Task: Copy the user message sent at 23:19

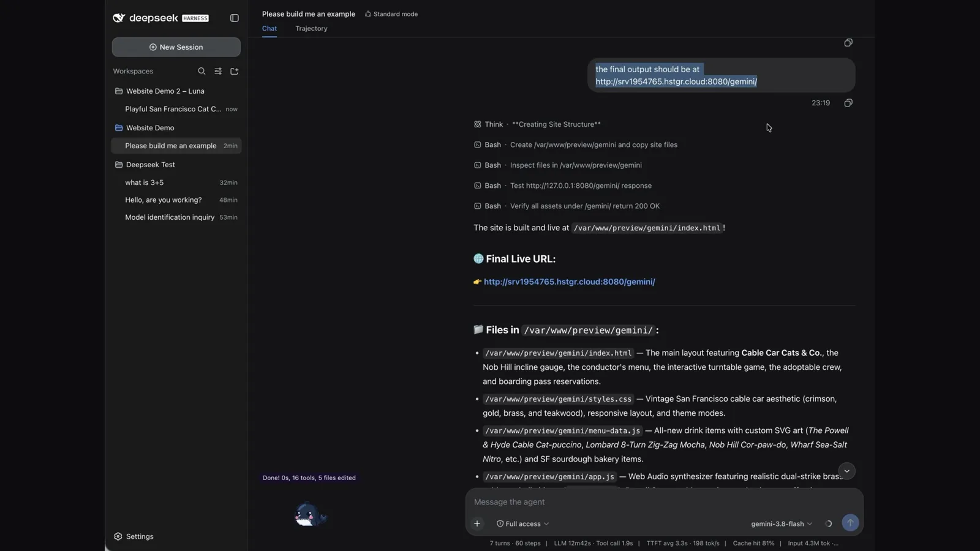Action: pyautogui.click(x=848, y=103)
